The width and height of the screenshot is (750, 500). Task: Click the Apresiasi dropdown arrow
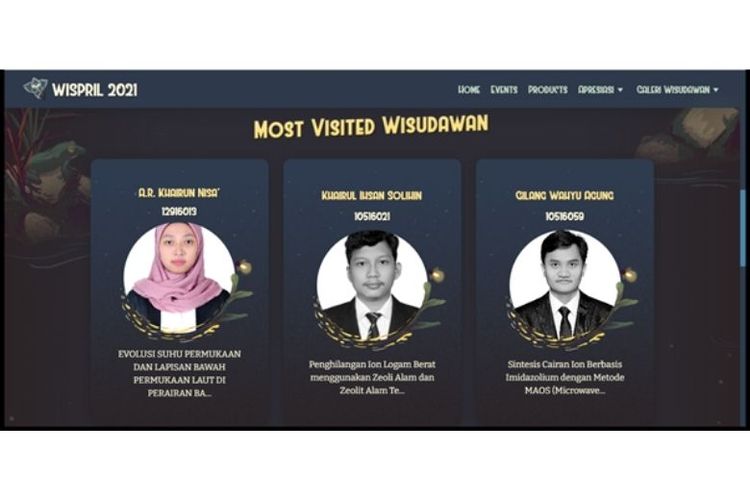pyautogui.click(x=620, y=90)
